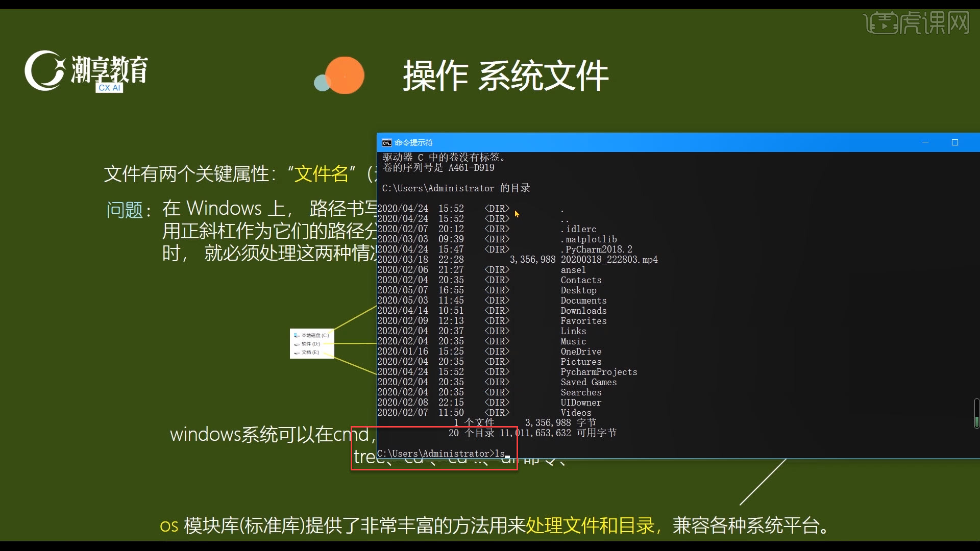Click the .PyCharm2018.2 folder entry

click(596, 249)
